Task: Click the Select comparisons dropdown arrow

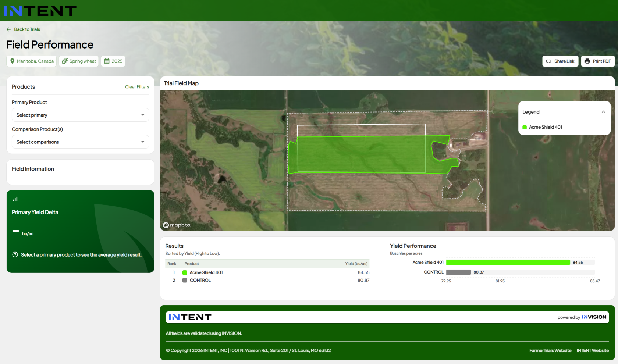Action: click(x=143, y=142)
